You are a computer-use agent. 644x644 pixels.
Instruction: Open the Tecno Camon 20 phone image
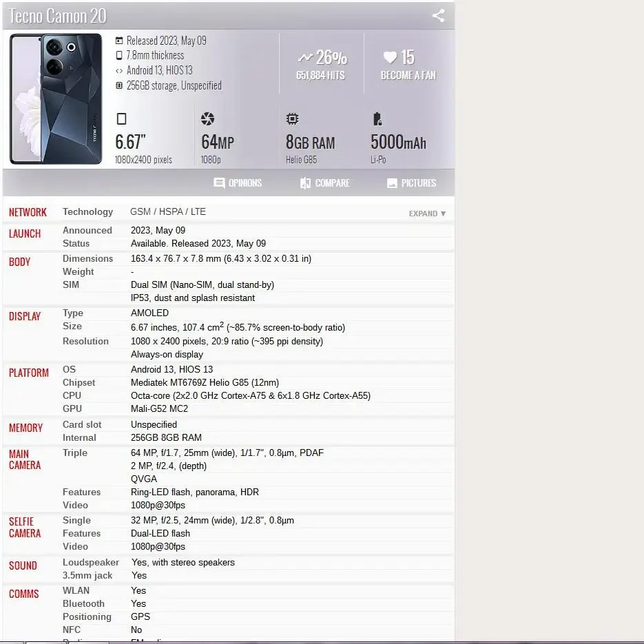56,99
